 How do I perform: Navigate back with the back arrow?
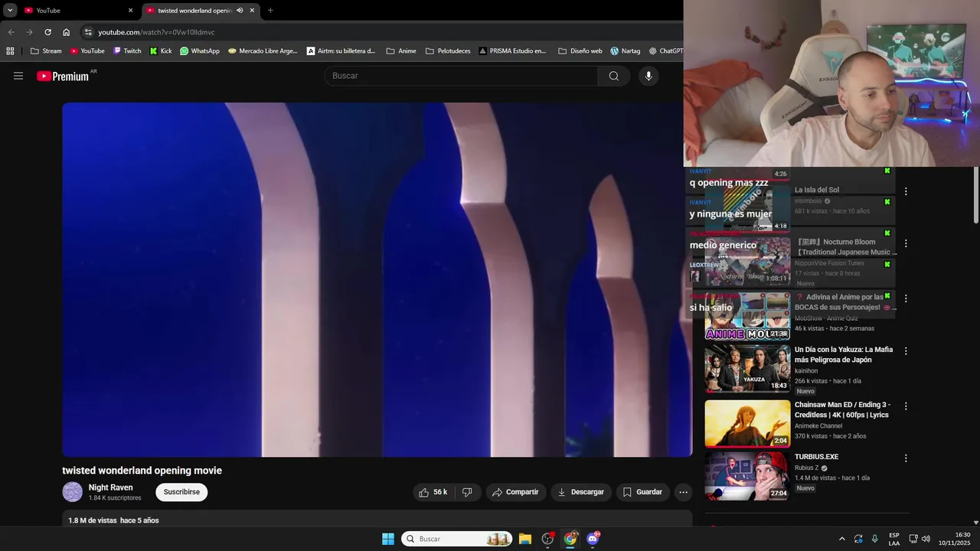11,32
